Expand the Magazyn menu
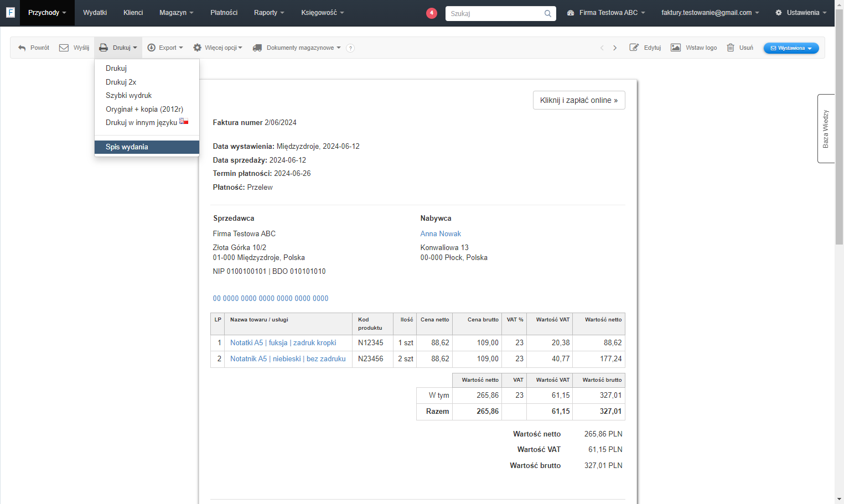 point(176,13)
